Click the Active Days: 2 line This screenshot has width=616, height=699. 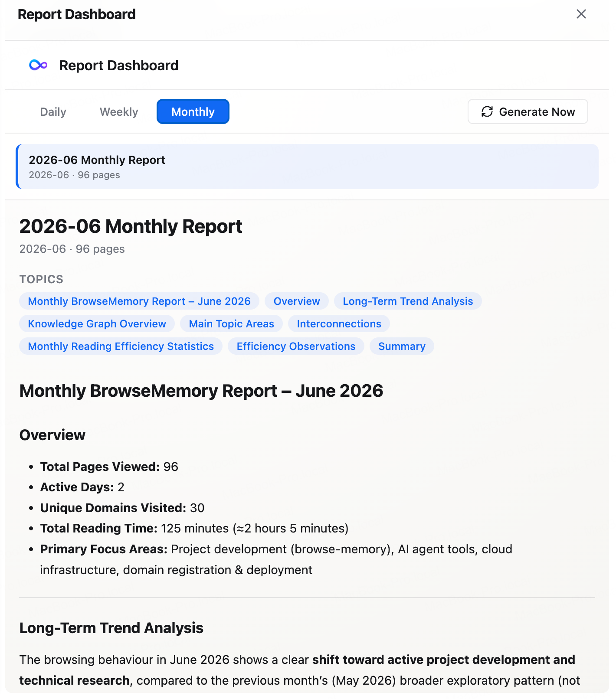point(82,487)
